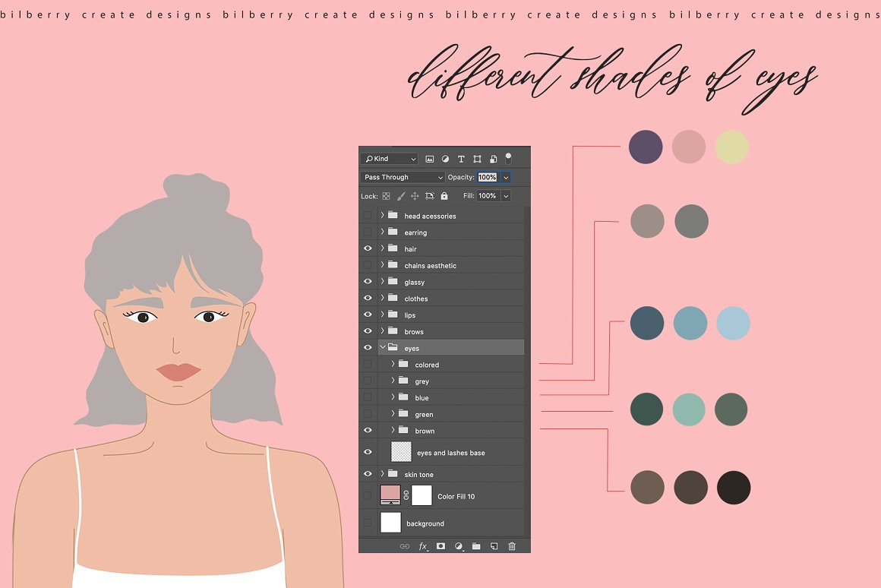Select the skin tone layer group

click(x=456, y=474)
